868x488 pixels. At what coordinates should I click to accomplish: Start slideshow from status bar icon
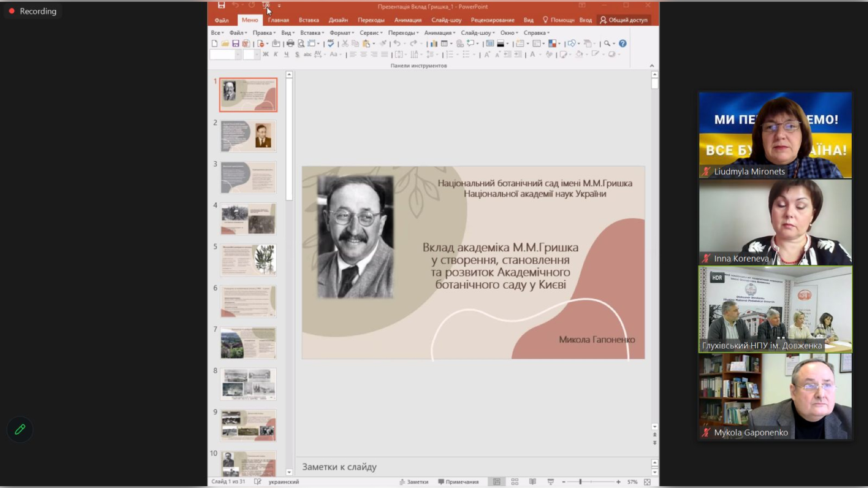(x=550, y=482)
